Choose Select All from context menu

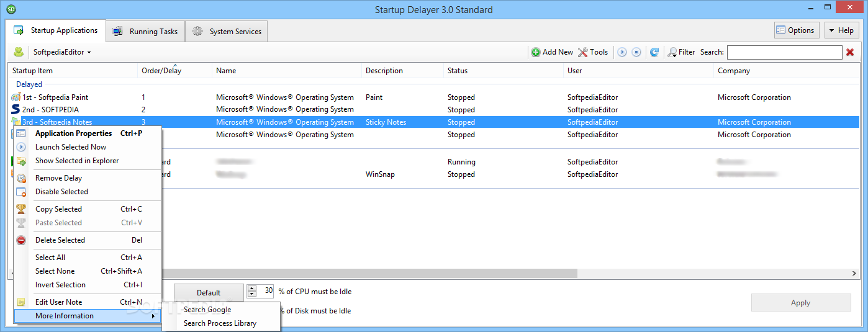pyautogui.click(x=88, y=258)
